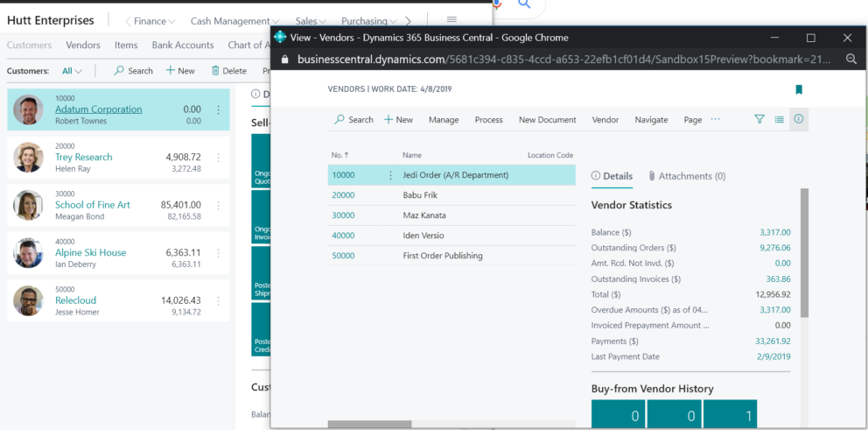Open vendor number 30000 link
Viewport: 868px width, 430px height.
coord(343,215)
